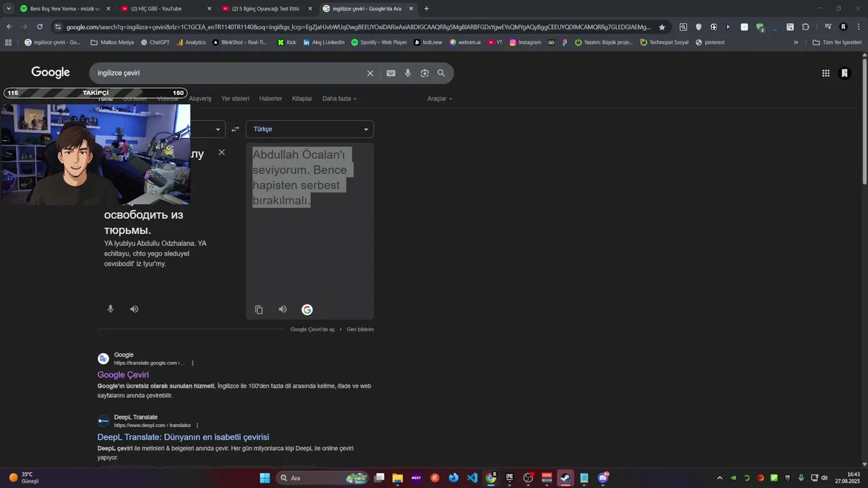Use microphone input for source text
Screen dimensions: 868x488
[111, 309]
